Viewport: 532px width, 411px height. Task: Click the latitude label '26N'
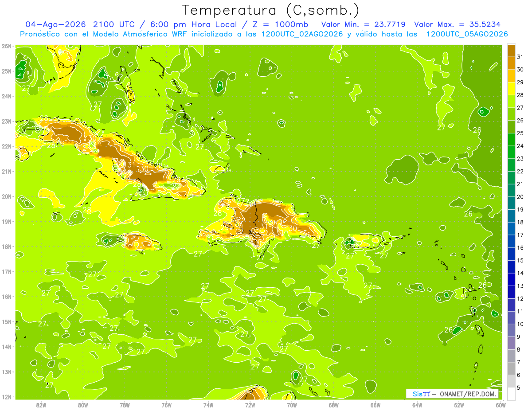point(7,46)
